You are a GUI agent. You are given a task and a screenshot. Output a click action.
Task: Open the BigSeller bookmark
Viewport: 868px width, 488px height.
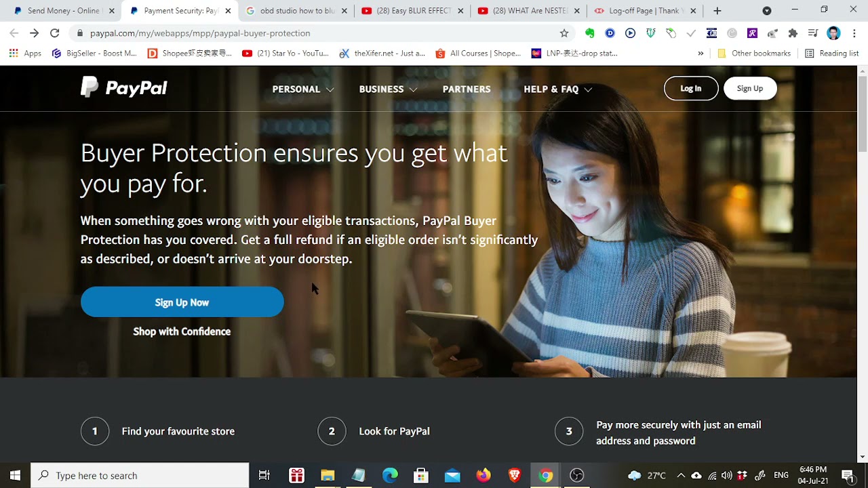tap(94, 53)
